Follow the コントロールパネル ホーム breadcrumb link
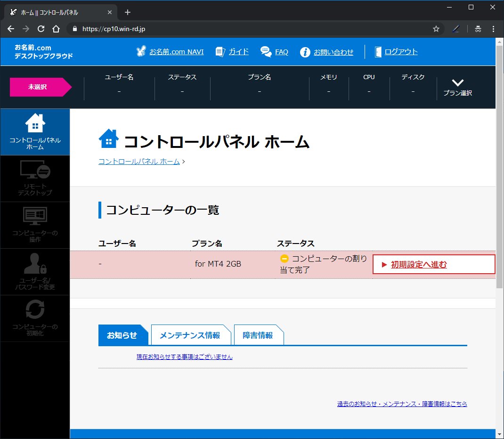Viewport: 504px width, 439px height. click(x=139, y=162)
